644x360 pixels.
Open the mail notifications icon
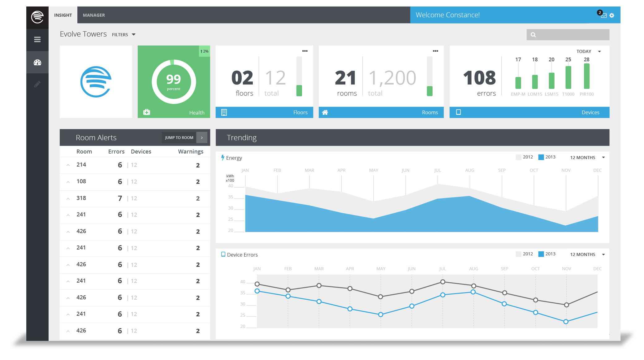pyautogui.click(x=603, y=15)
